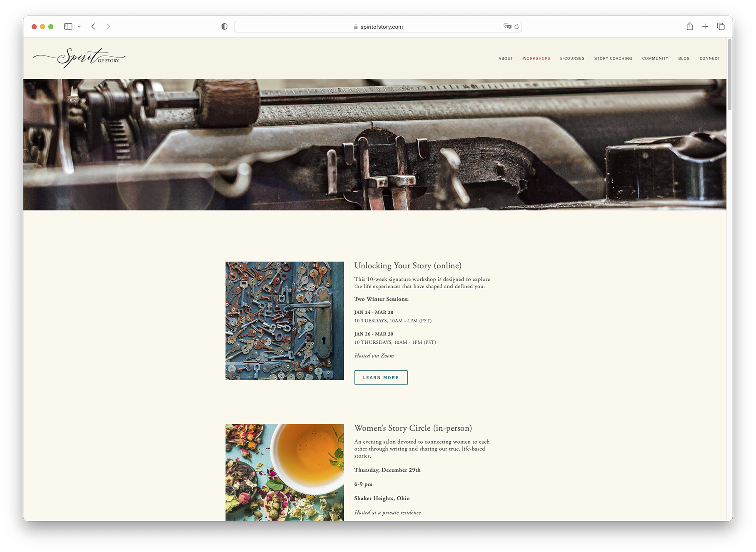Click the '10 TUESDAYS, 10AM - 1PM (PST)' text
The width and height of the screenshot is (756, 552).
point(393,321)
